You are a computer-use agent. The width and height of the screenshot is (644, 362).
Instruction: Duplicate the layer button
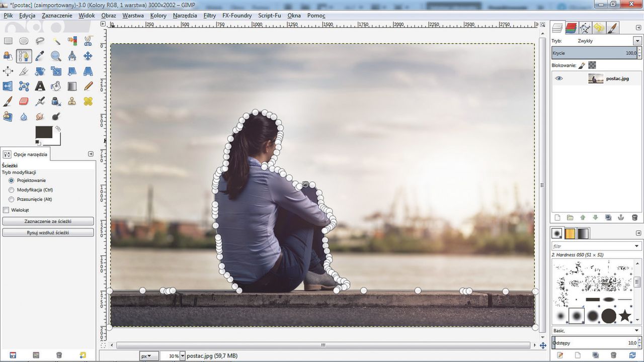608,218
